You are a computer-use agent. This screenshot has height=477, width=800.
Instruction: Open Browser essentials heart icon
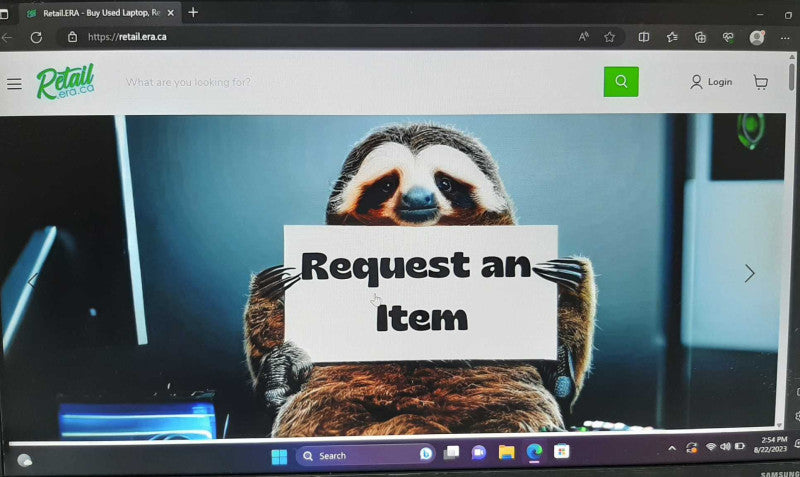point(728,37)
